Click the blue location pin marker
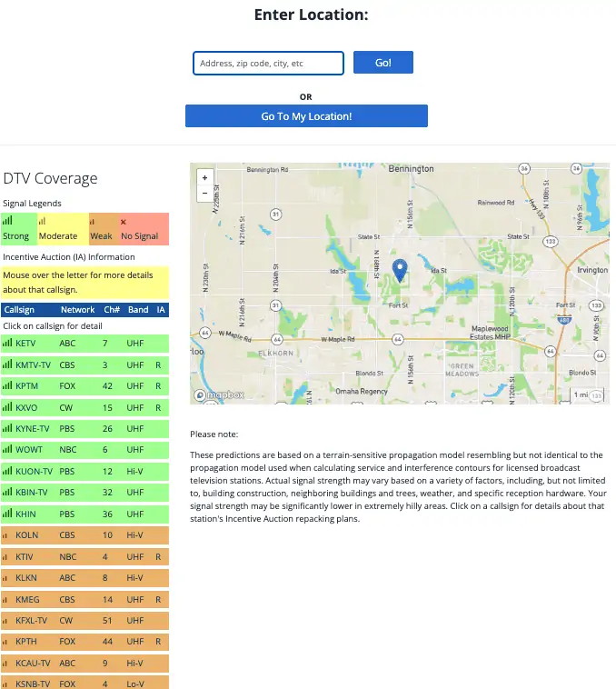This screenshot has width=616, height=689. [399, 270]
